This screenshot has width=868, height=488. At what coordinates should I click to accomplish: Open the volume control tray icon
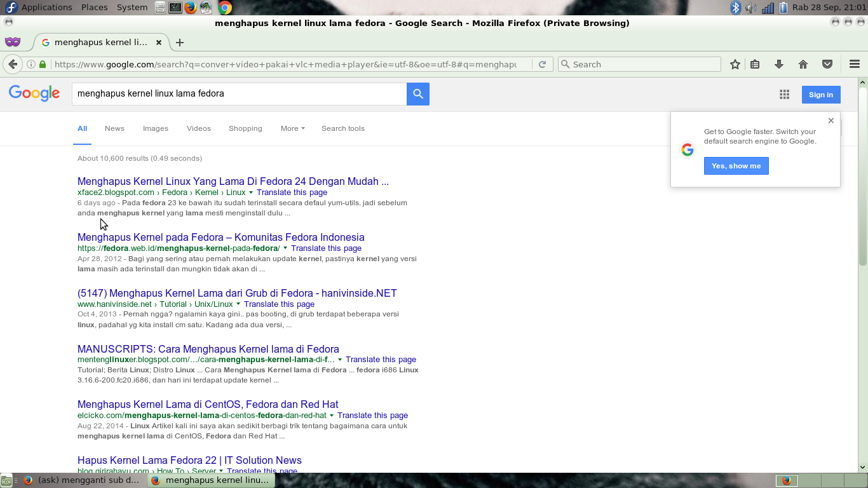751,8
